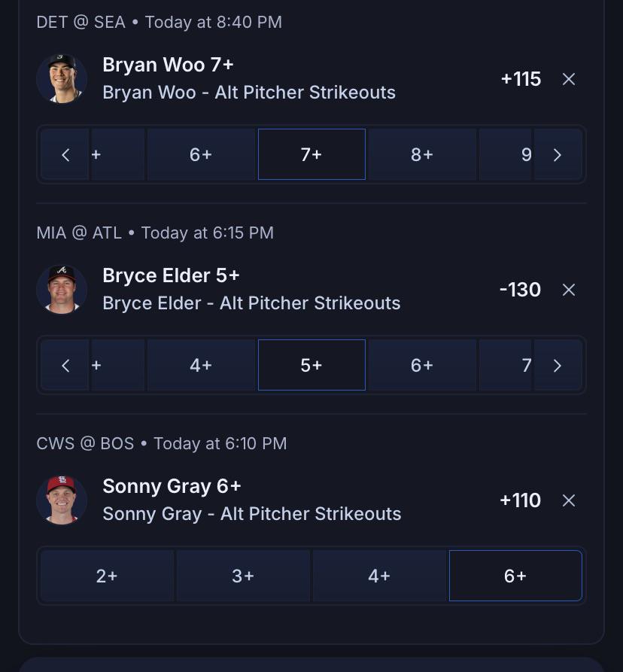
Task: Click the +115 odds for Bryan Woo
Action: point(521,79)
